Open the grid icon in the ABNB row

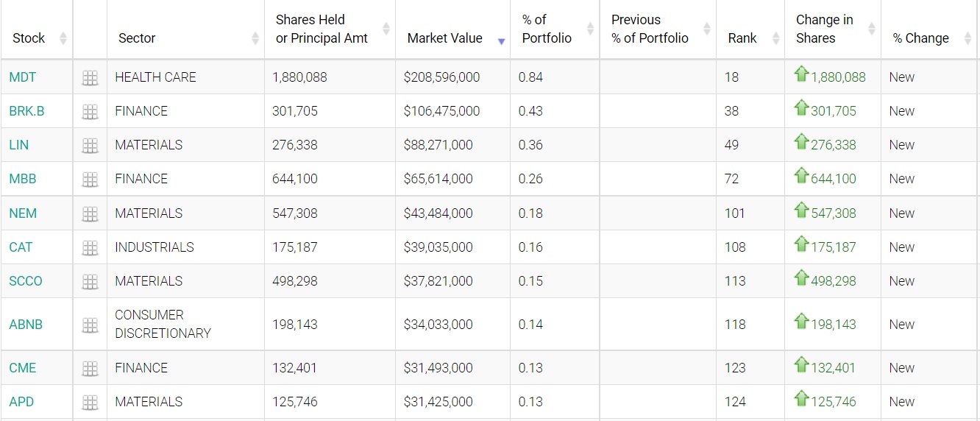90,325
